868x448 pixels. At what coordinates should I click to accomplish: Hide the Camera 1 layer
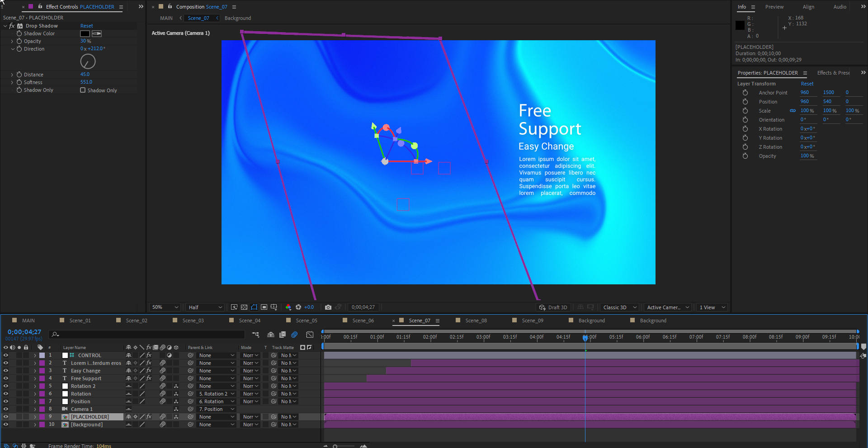6,409
